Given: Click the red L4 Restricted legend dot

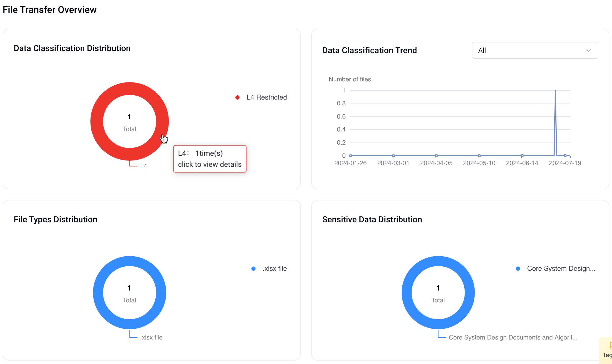Looking at the screenshot, I should point(238,97).
